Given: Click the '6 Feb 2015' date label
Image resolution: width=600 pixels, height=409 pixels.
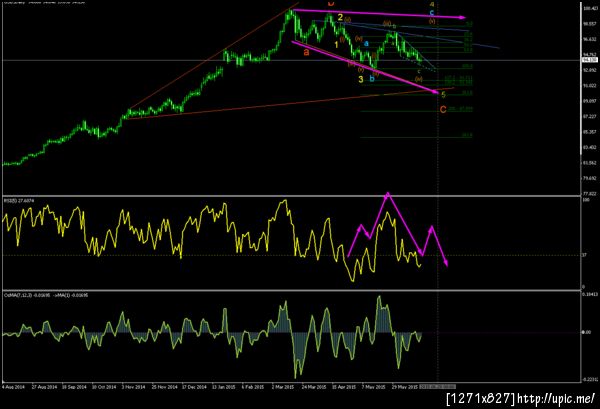Looking at the screenshot, I should (253, 387).
